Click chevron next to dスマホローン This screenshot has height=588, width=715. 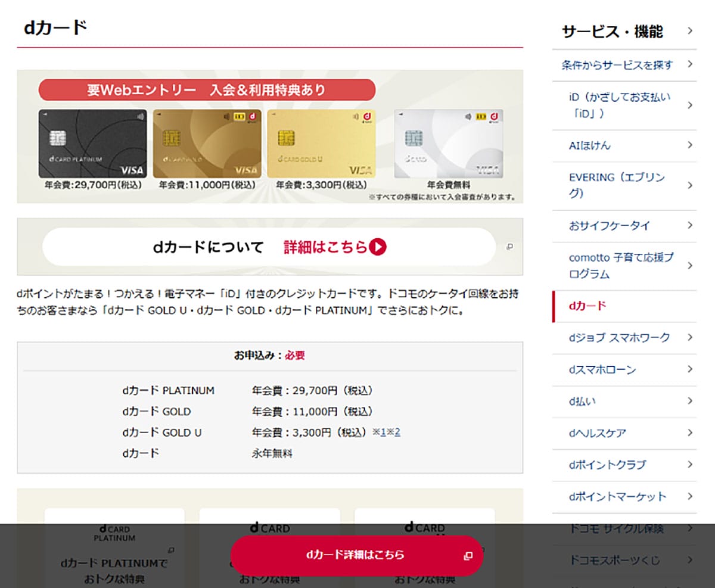(x=689, y=370)
